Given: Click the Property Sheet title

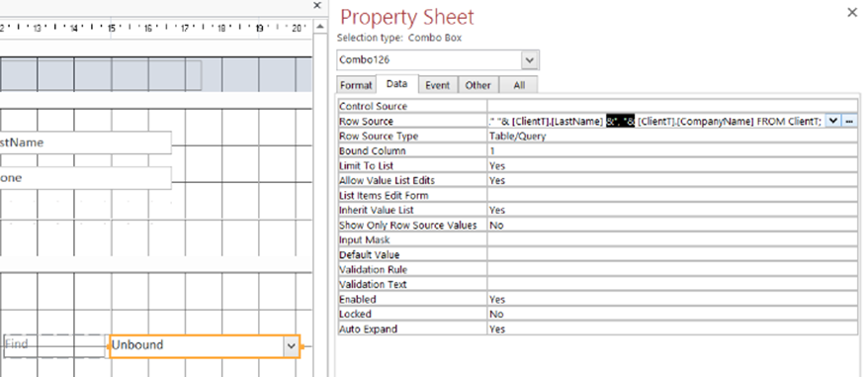Looking at the screenshot, I should [407, 17].
